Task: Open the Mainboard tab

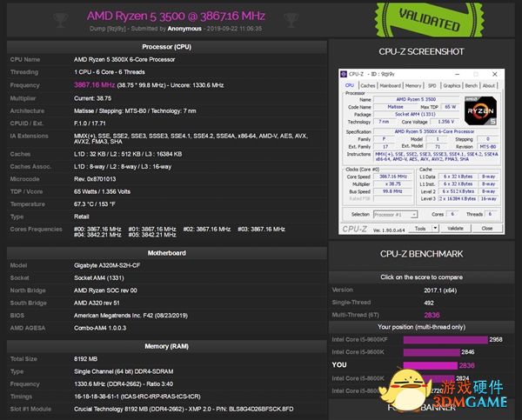Action: [390, 85]
